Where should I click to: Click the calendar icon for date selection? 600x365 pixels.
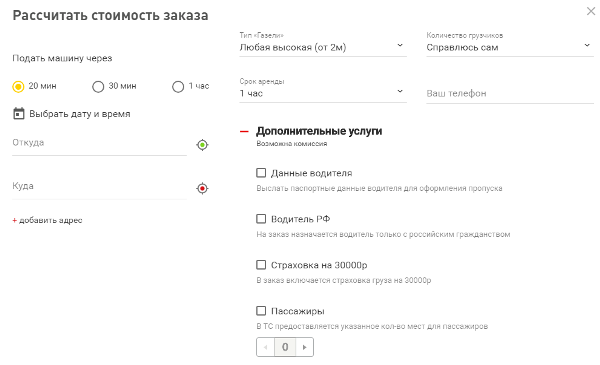click(19, 114)
